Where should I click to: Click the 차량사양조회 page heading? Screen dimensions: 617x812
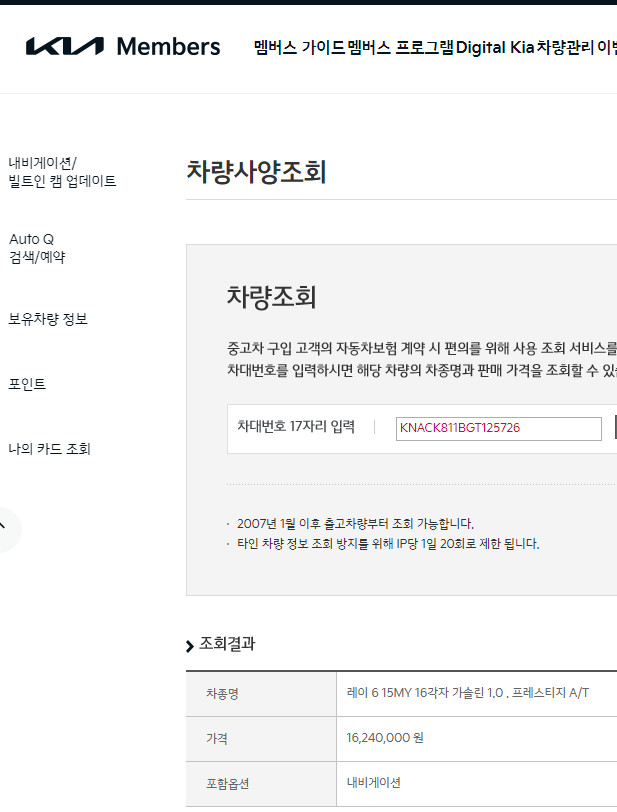click(256, 172)
